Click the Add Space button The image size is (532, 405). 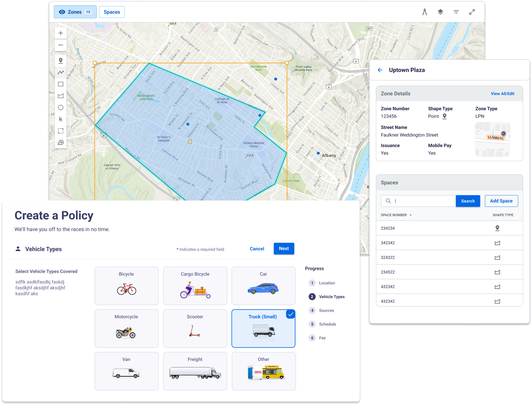tap(501, 201)
